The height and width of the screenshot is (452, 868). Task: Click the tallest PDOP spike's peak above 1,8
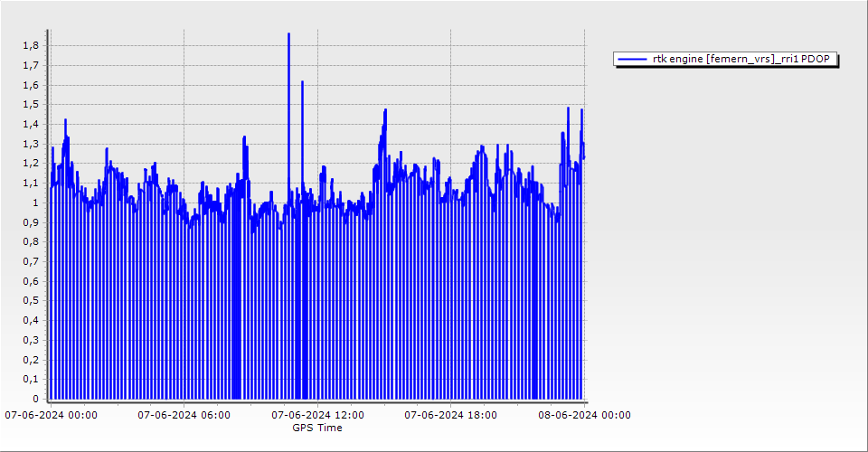coord(288,34)
